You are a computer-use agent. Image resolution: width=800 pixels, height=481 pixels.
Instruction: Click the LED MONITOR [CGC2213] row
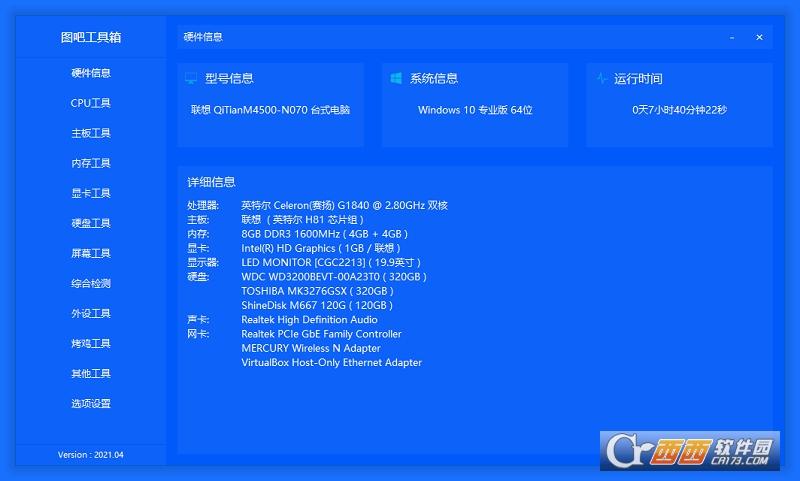[331, 263]
